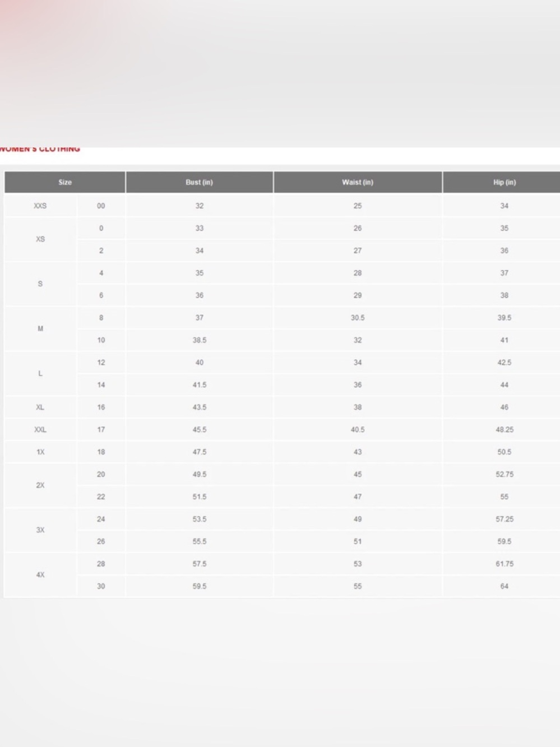Click waist value 40.5
Screen dimensions: 560x747
coord(358,430)
